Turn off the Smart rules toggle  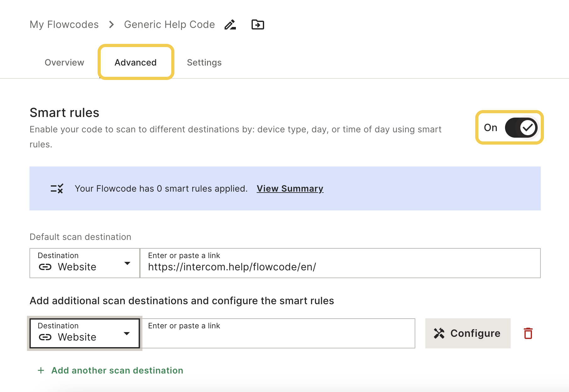(521, 128)
